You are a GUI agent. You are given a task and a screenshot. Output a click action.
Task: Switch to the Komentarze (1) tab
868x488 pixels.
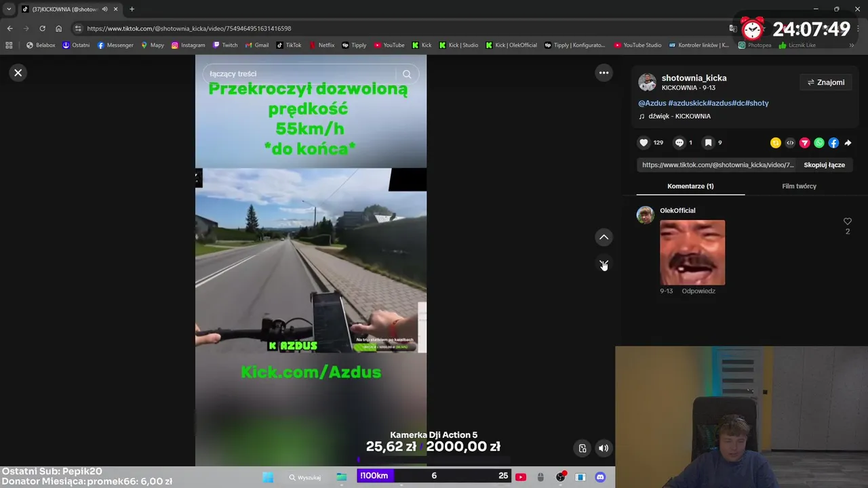(690, 186)
